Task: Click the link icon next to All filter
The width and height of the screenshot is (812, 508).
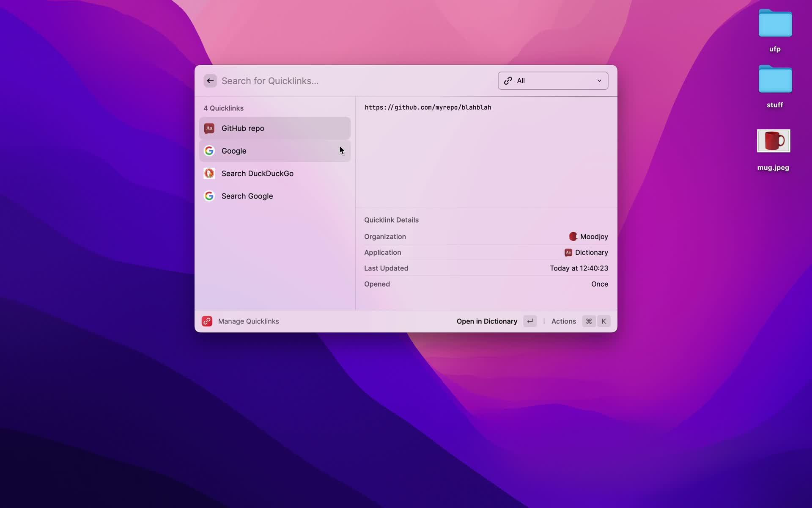Action: point(508,80)
